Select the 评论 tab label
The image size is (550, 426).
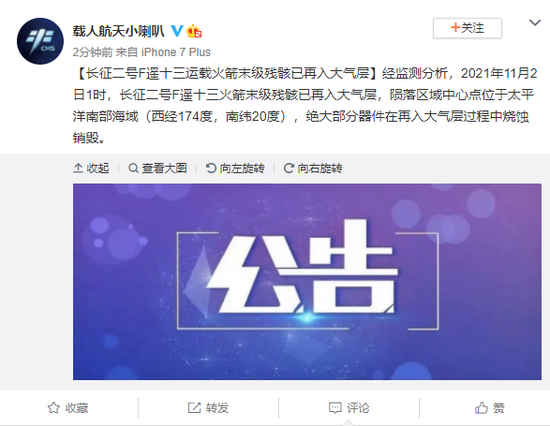358,408
